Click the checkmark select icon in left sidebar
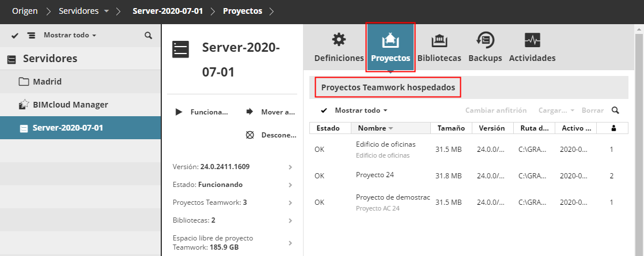The image size is (644, 256). point(15,36)
